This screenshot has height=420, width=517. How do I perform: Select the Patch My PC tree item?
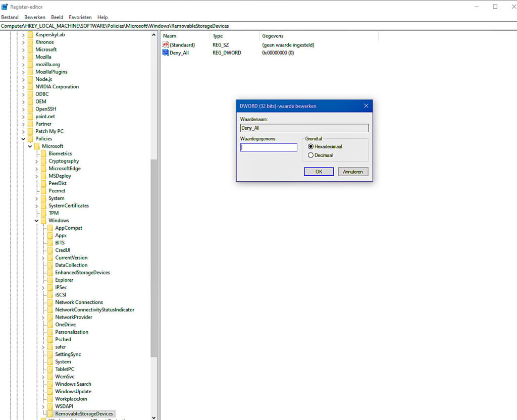[49, 131]
